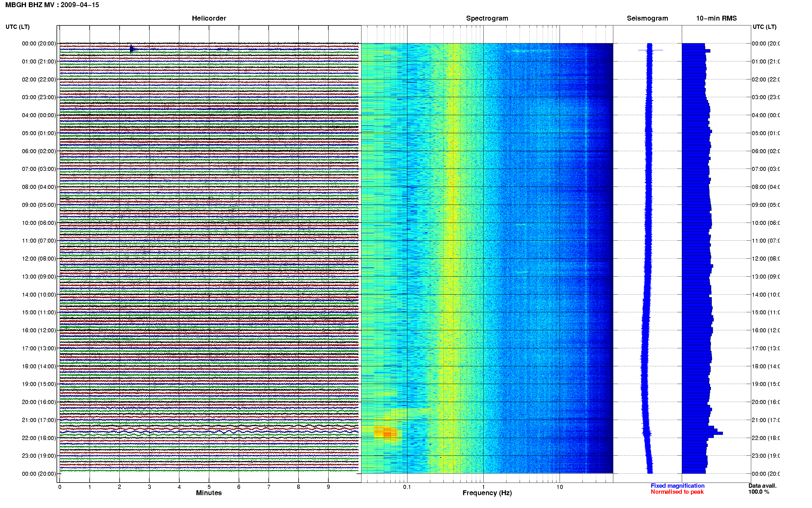Click the left 04:00 (00:00) time label
The height and width of the screenshot is (508, 812).
coord(39,115)
